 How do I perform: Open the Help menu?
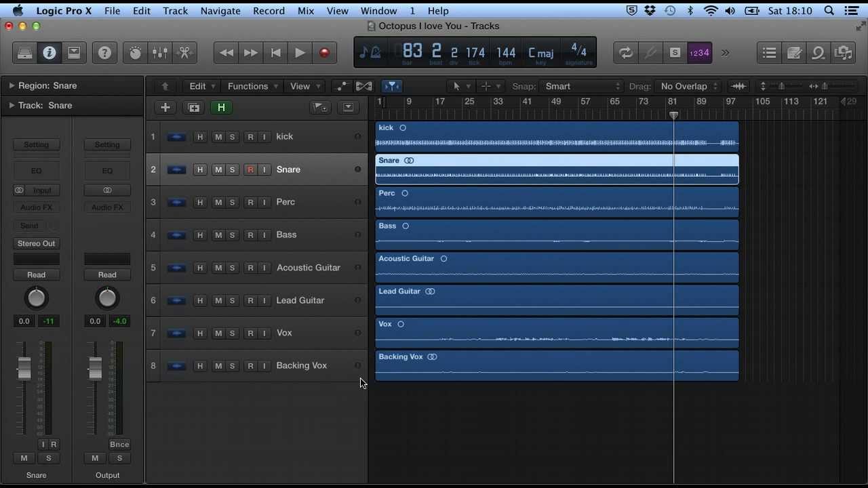(438, 10)
